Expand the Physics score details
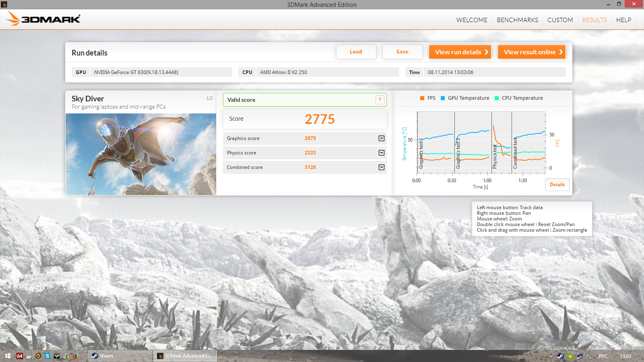This screenshot has height=362, width=644. (382, 153)
